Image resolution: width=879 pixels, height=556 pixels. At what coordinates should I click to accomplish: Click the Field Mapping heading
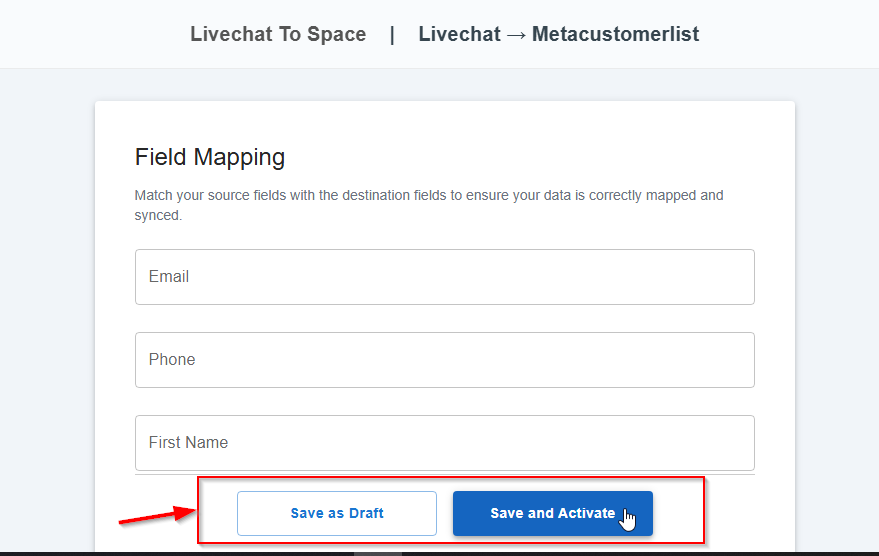[210, 157]
